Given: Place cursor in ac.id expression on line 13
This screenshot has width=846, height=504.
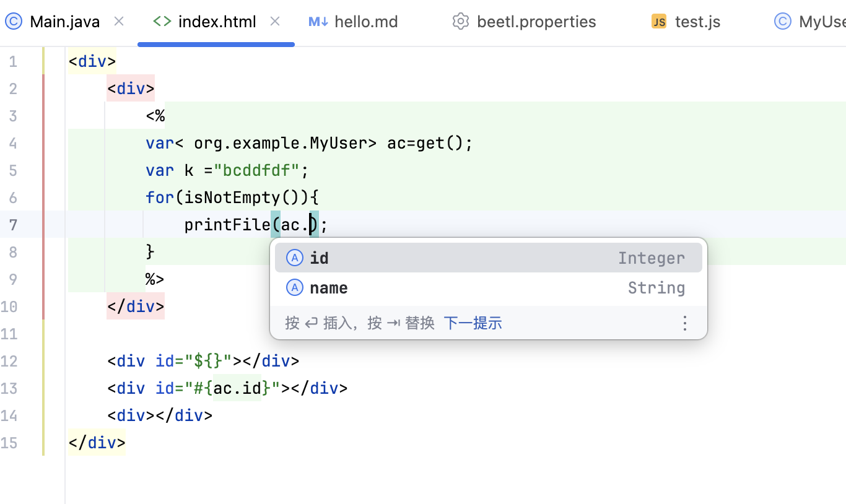Looking at the screenshot, I should pos(237,389).
